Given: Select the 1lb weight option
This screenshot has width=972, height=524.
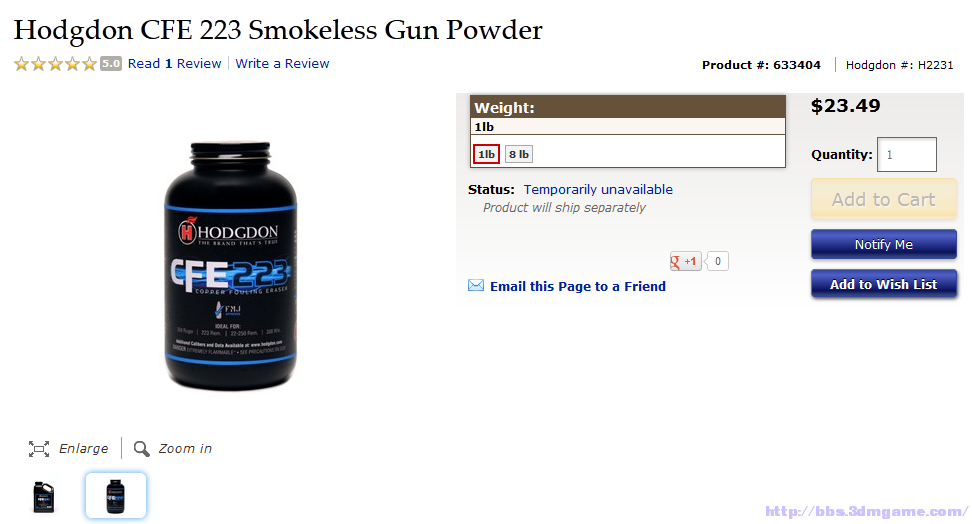Looking at the screenshot, I should tap(486, 154).
